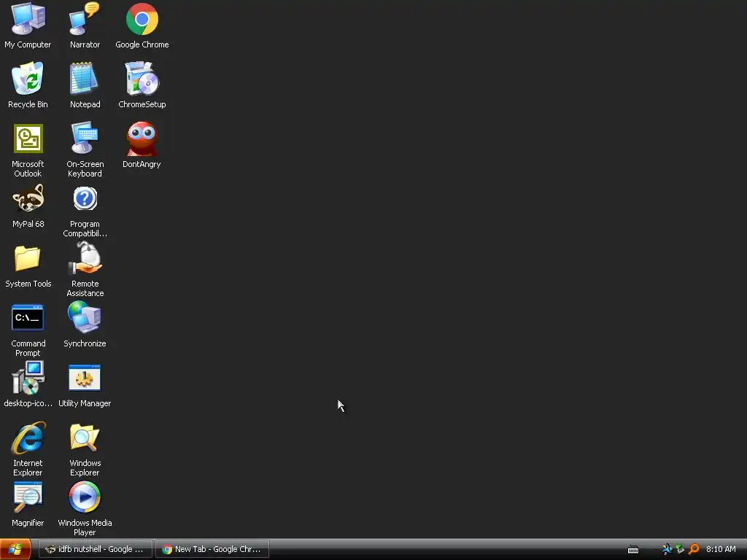Select the Synchronize icon
Screen dimensions: 747x560
[x=85, y=318]
